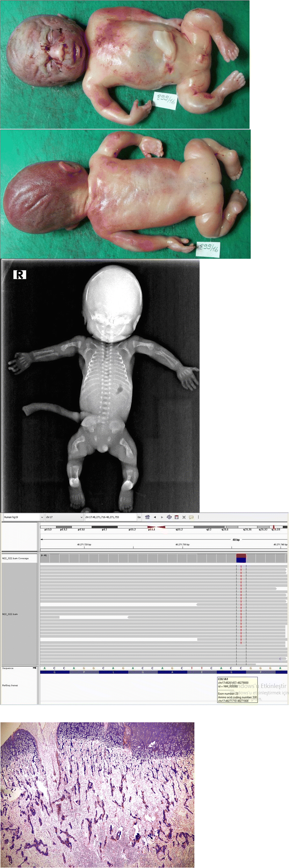
Task: Click the resize tracks to fit icon
Action: coord(184,517)
